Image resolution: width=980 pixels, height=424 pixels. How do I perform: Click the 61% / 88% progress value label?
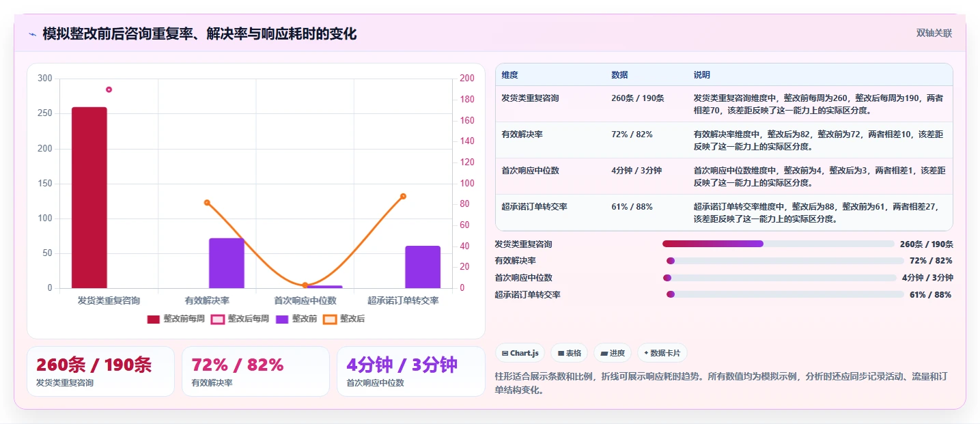pyautogui.click(x=930, y=295)
